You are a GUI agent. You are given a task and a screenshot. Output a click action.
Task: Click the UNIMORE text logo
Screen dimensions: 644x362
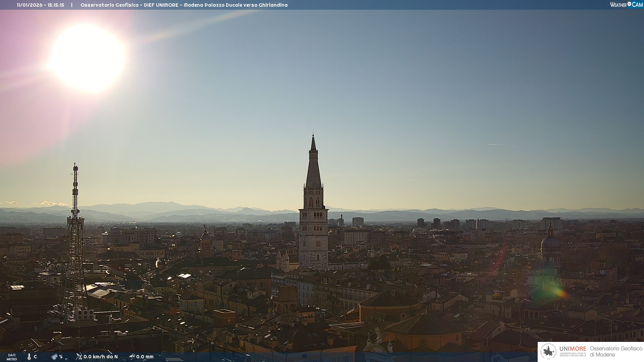coord(573,349)
